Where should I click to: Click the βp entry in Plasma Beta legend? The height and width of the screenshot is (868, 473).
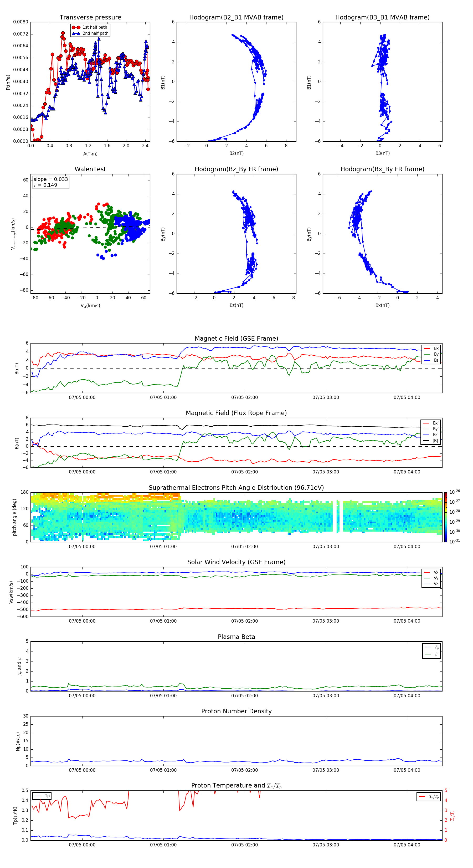pyautogui.click(x=431, y=647)
